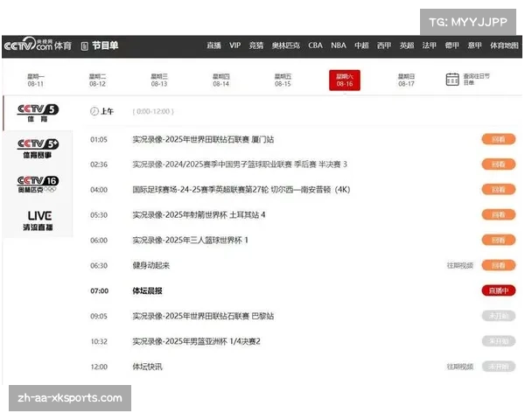Open VIP in top navigation
Image resolution: width=525 pixels, height=420 pixels.
click(234, 45)
